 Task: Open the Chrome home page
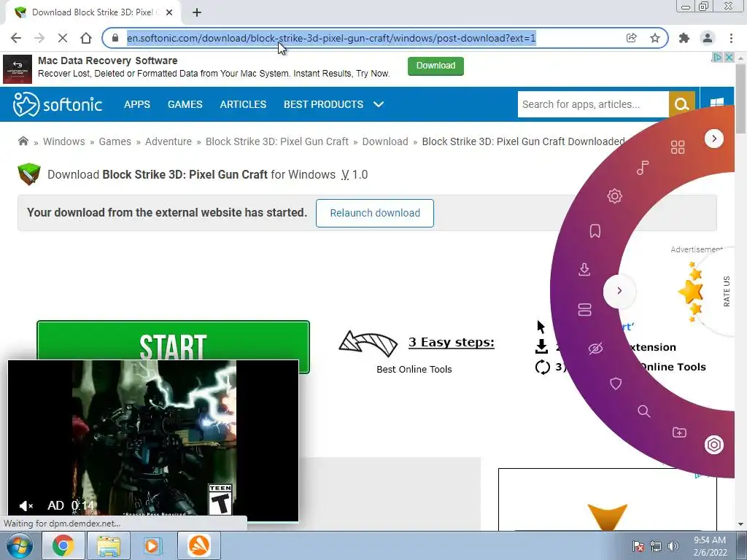pyautogui.click(x=86, y=38)
